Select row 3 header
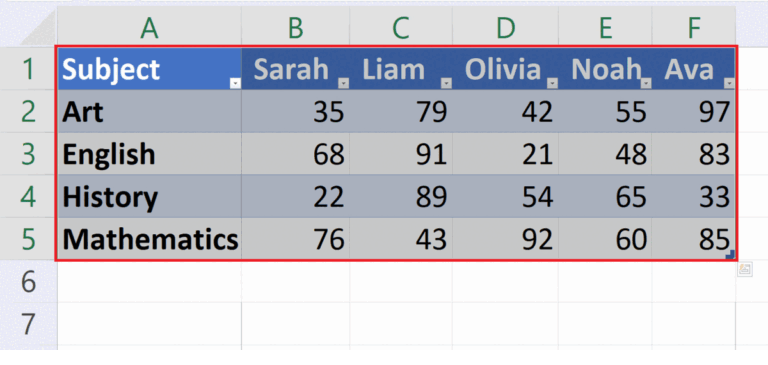Viewport: 768px width, 365px height. point(28,154)
